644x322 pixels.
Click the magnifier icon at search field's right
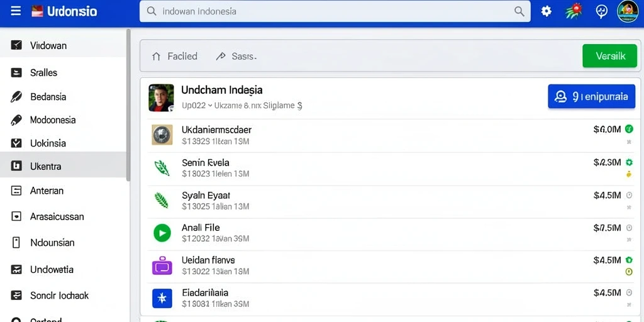(x=519, y=11)
